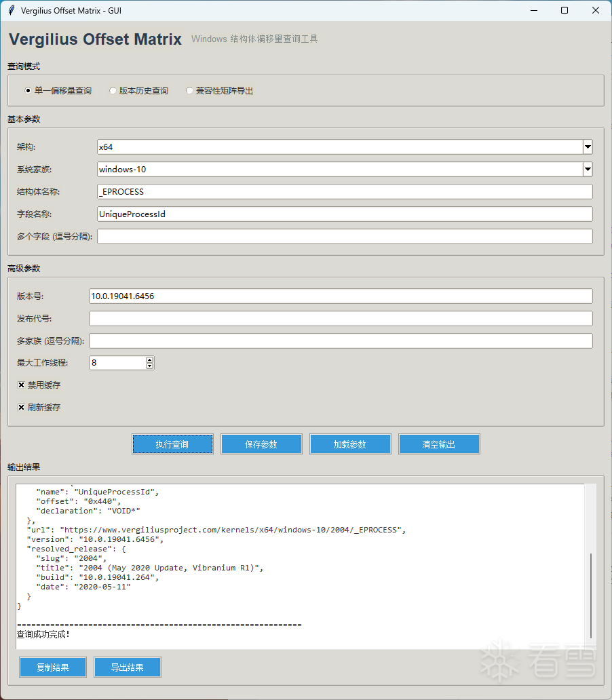Click the "title": "2004 (May 2020 Update" line
The width and height of the screenshot is (612, 700).
click(x=149, y=568)
